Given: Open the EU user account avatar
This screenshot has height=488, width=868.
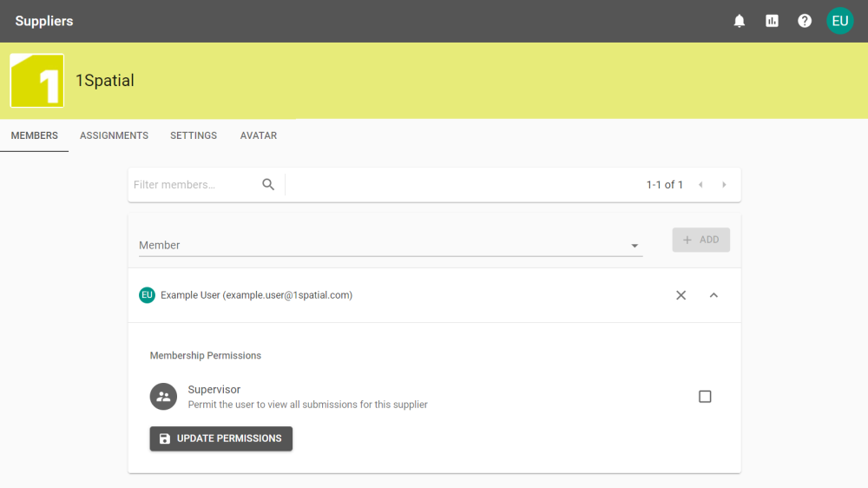Looking at the screenshot, I should pyautogui.click(x=839, y=21).
